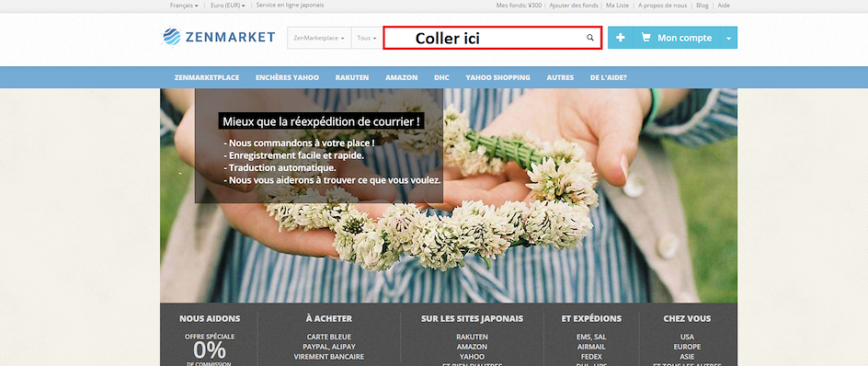Viewport: 868px width, 366px height.
Task: Click the ASIE text
Action: click(687, 357)
